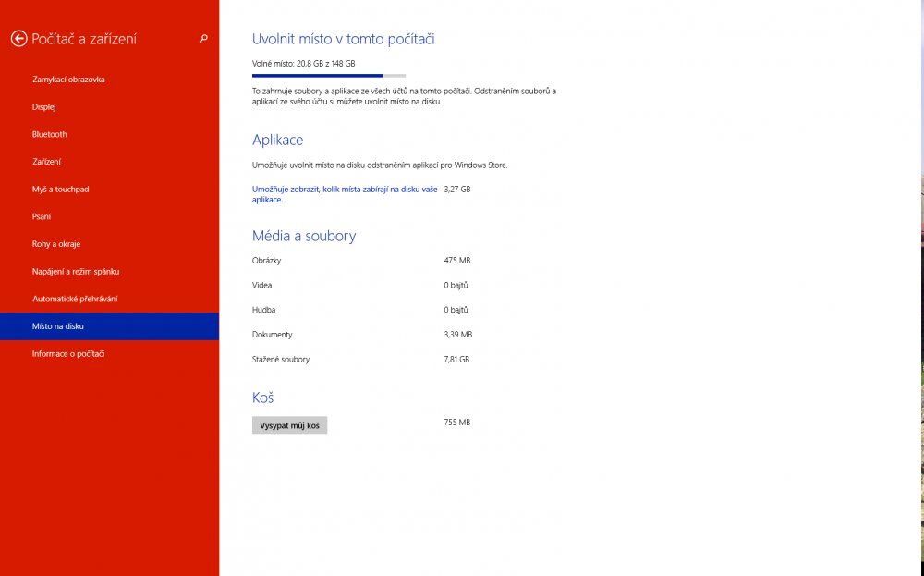Screen dimensions: 924x576
Task: Click the Dokumenty storage entry
Action: point(274,334)
